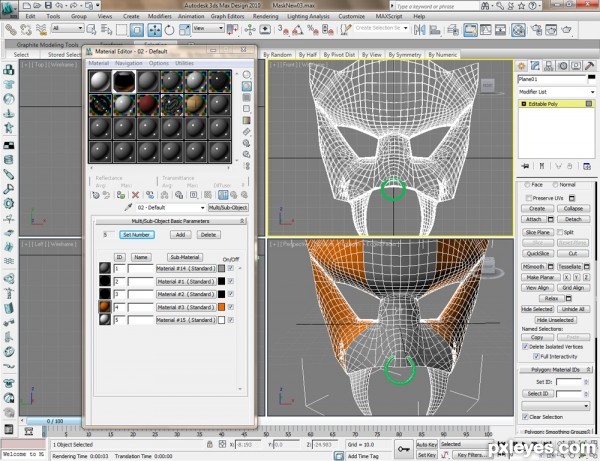
Task: Click the Save file icon in title bar
Action: [x=48, y=5]
